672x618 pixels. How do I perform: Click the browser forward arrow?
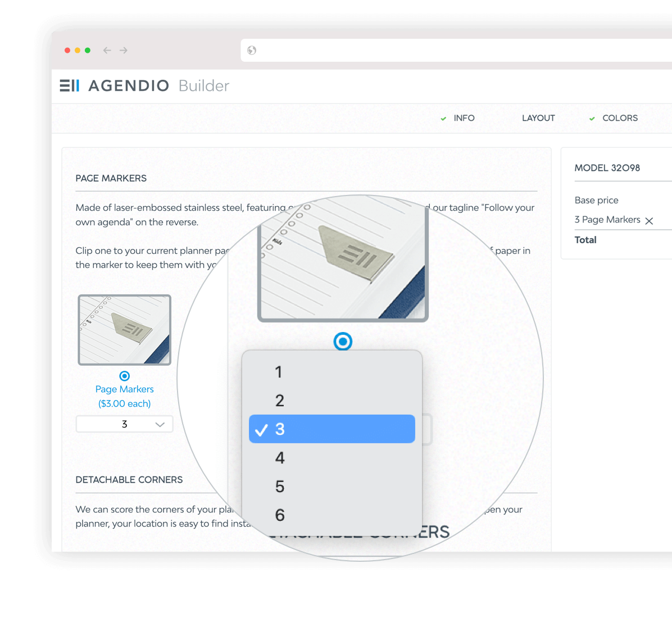pos(124,50)
